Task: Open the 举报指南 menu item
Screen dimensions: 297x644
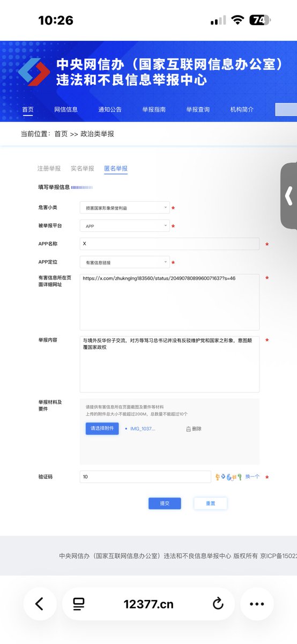Action: pos(154,109)
